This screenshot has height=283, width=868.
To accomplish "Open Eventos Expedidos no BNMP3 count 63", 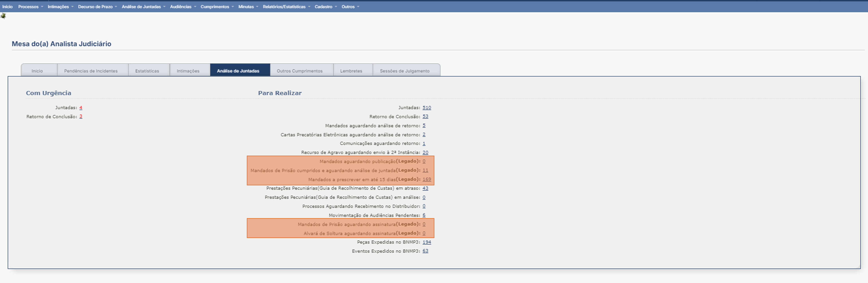I will [x=426, y=251].
